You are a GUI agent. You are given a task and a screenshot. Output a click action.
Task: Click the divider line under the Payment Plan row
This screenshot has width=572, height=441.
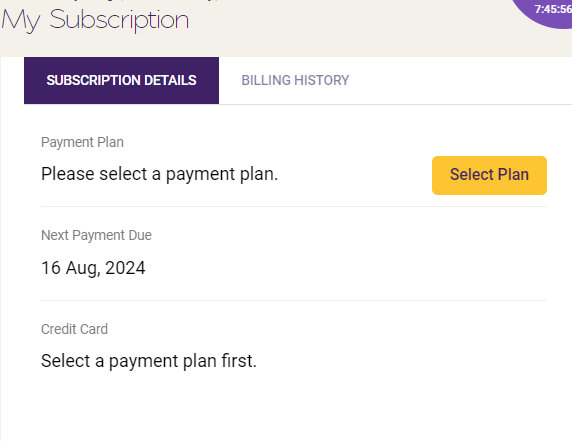pyautogui.click(x=294, y=206)
